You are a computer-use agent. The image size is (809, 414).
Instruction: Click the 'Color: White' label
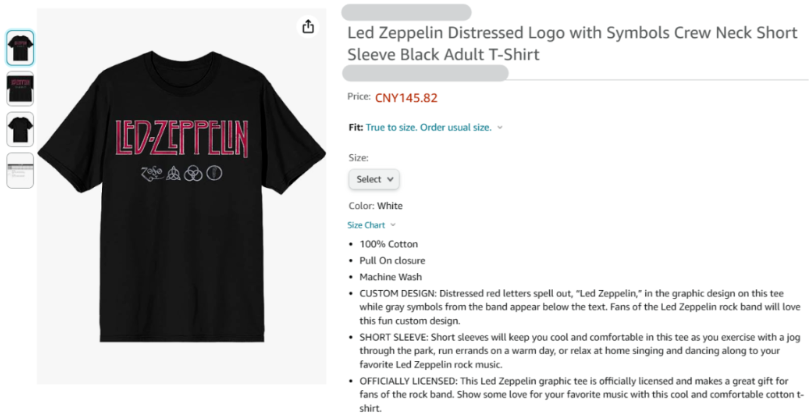coord(375,207)
